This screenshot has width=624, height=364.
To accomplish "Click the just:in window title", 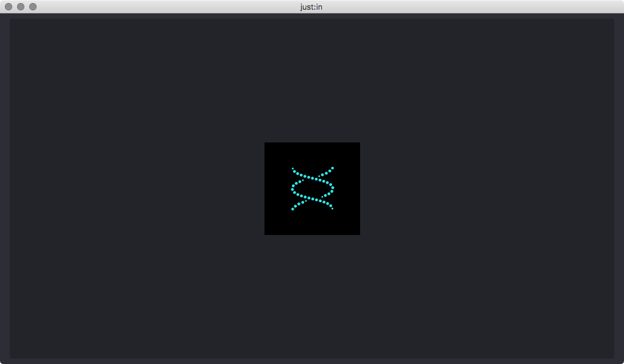I will point(311,7).
